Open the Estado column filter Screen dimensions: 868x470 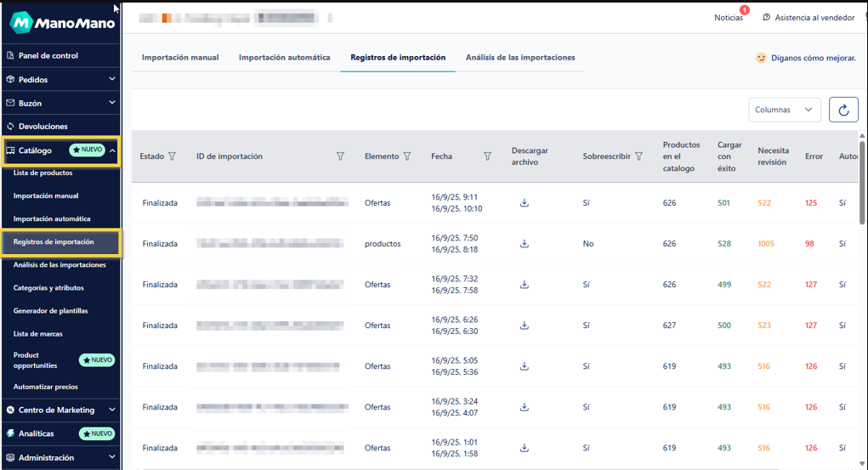[x=173, y=156]
